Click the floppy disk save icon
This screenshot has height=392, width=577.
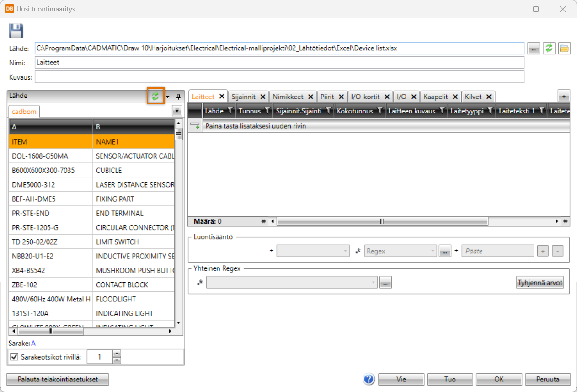coord(16,31)
